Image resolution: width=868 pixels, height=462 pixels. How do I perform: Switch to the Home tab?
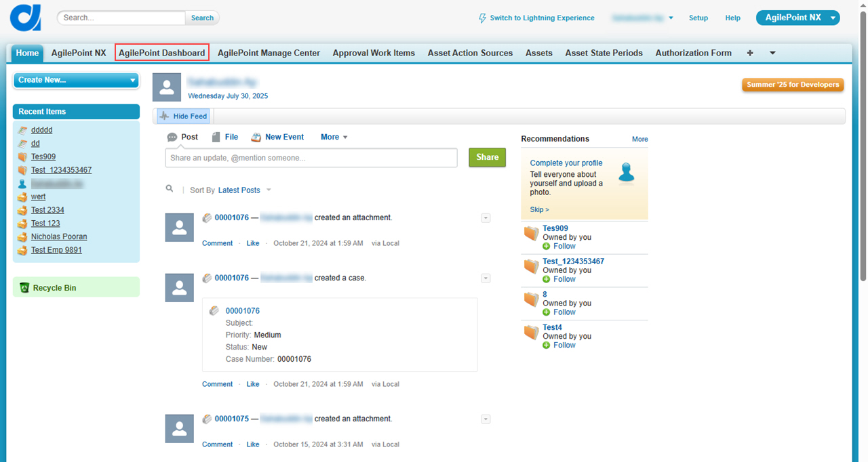(27, 53)
